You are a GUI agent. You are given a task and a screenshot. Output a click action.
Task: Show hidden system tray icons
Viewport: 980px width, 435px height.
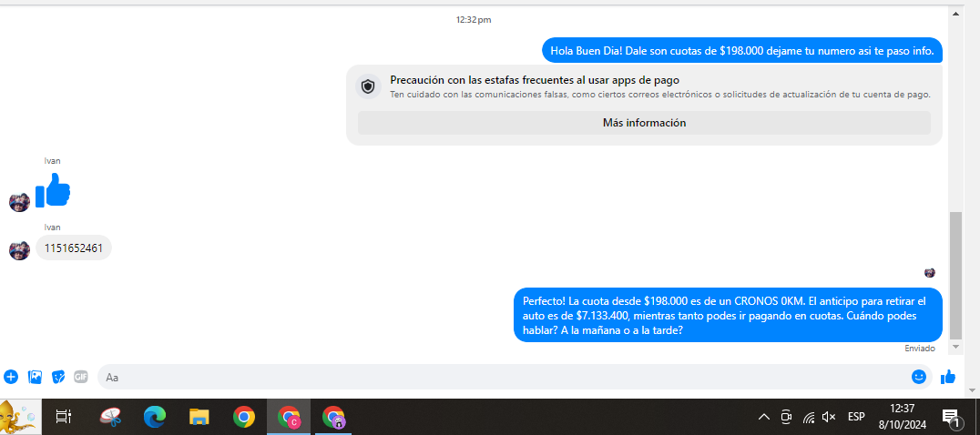(763, 418)
